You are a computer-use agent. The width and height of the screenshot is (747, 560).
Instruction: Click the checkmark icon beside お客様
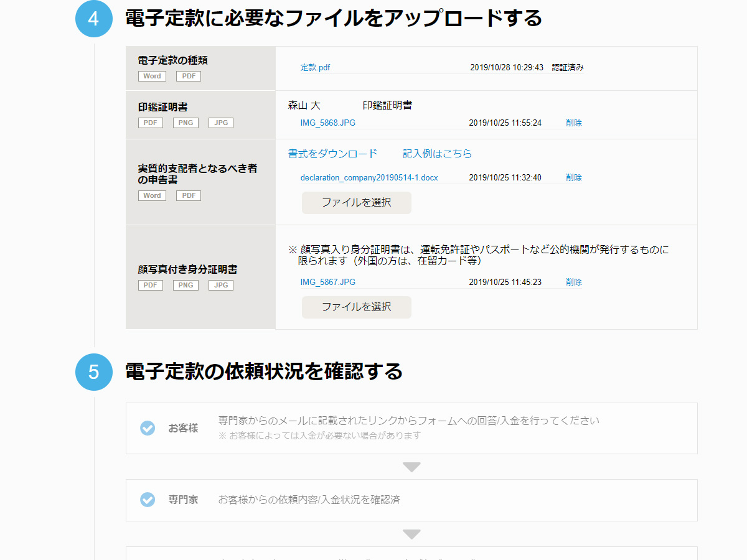click(x=148, y=428)
